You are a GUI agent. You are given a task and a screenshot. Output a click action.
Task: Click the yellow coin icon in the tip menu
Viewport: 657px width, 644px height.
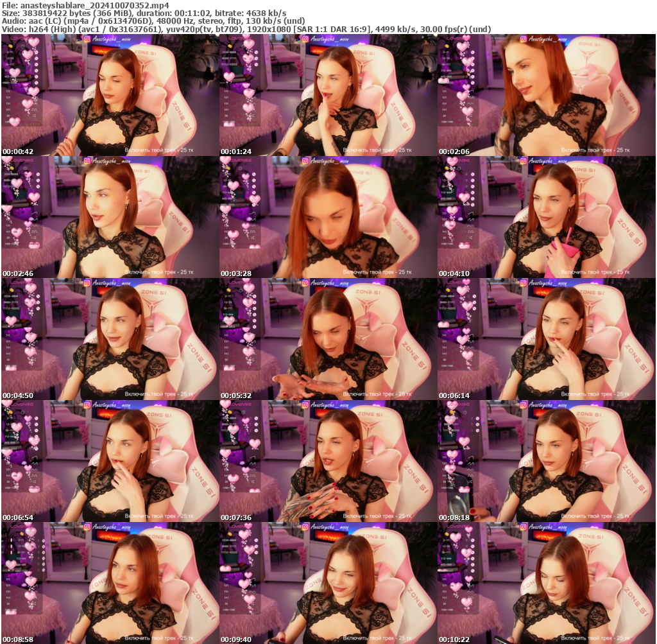pyautogui.click(x=10, y=46)
